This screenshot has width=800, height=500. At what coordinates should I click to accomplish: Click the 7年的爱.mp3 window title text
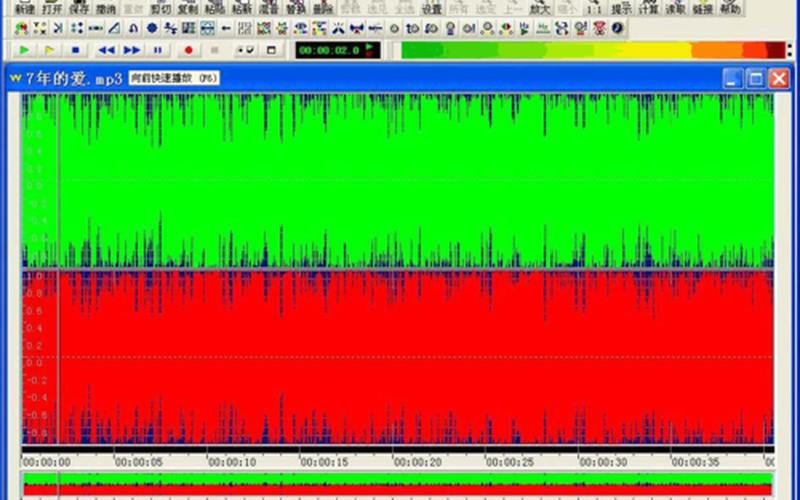74,79
